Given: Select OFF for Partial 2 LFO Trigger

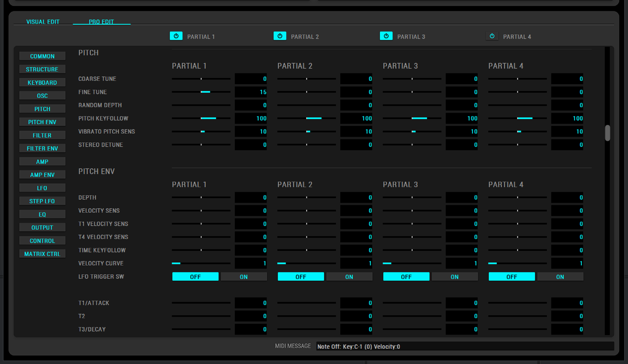Looking at the screenshot, I should [x=301, y=277].
